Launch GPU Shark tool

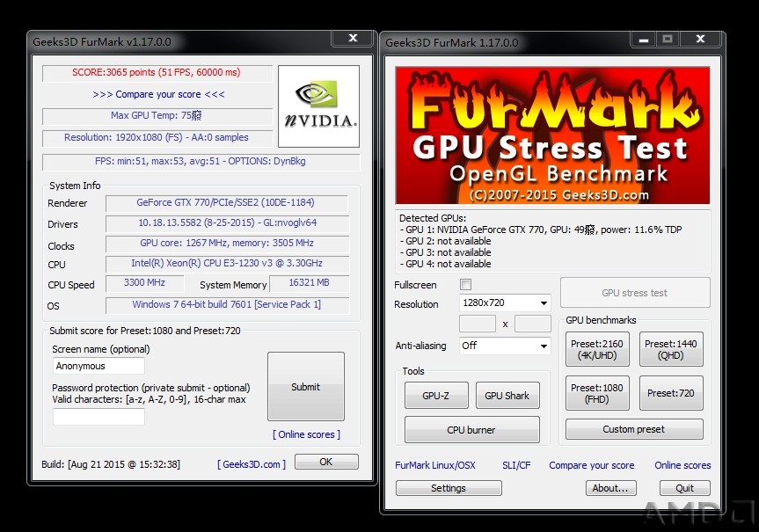(507, 396)
